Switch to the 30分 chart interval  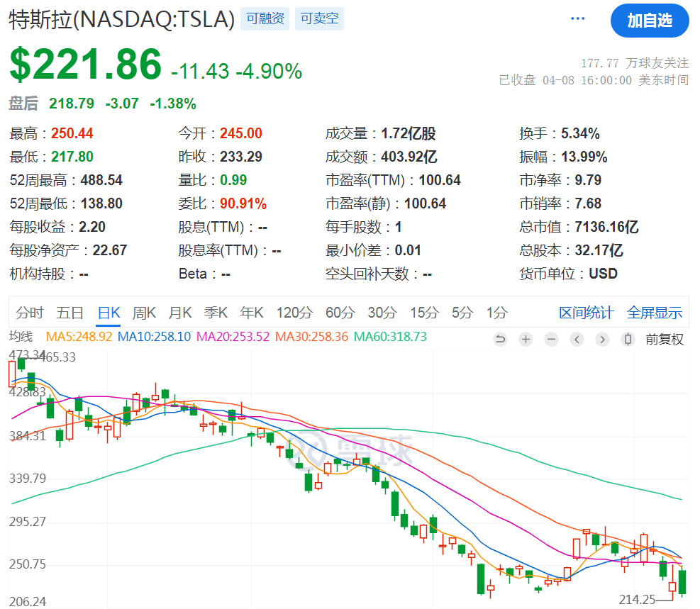click(382, 313)
